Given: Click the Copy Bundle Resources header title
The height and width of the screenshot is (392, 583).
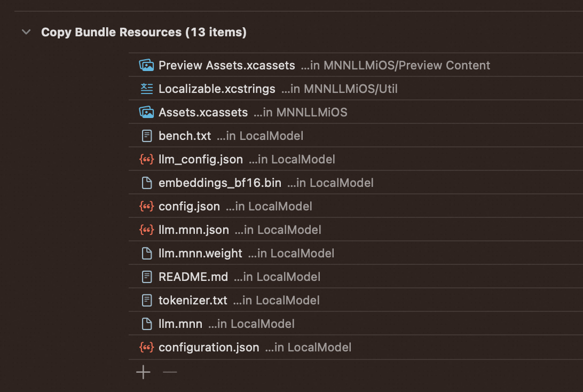Looking at the screenshot, I should pyautogui.click(x=144, y=32).
